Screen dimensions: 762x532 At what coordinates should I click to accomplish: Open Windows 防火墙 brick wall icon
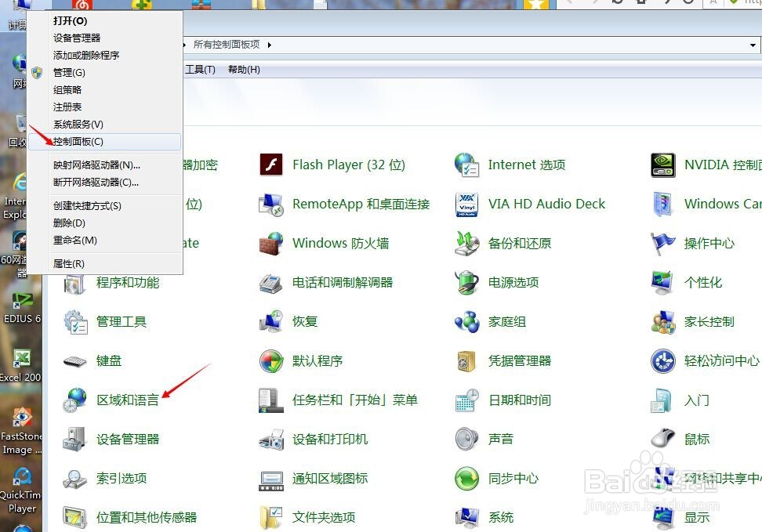[270, 244]
